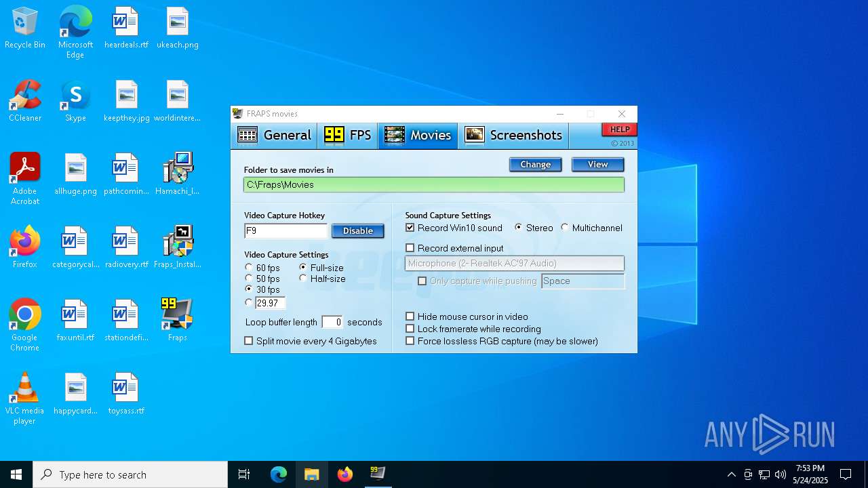
Task: Select the happycard... image file icon
Action: tap(75, 394)
